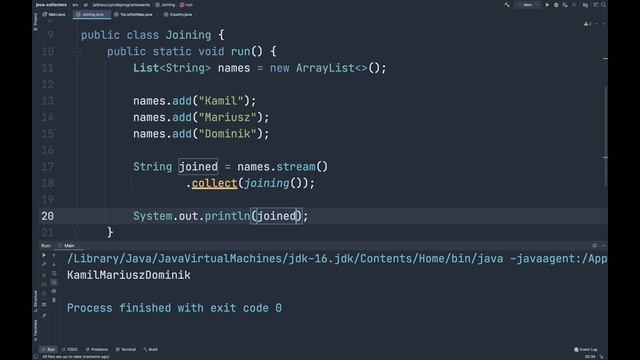640x360 pixels.
Task: Click the Joining class breadcrumb
Action: point(165,5)
